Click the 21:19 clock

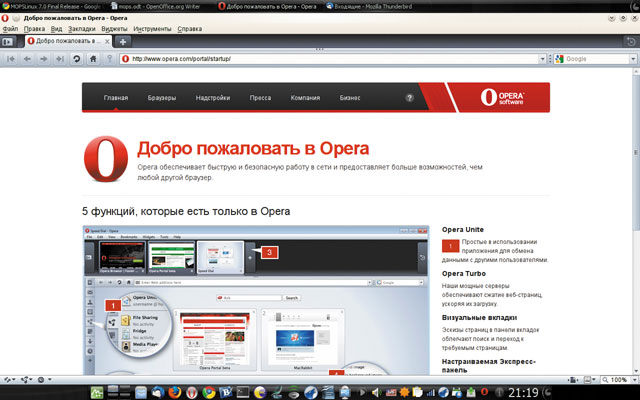523,393
